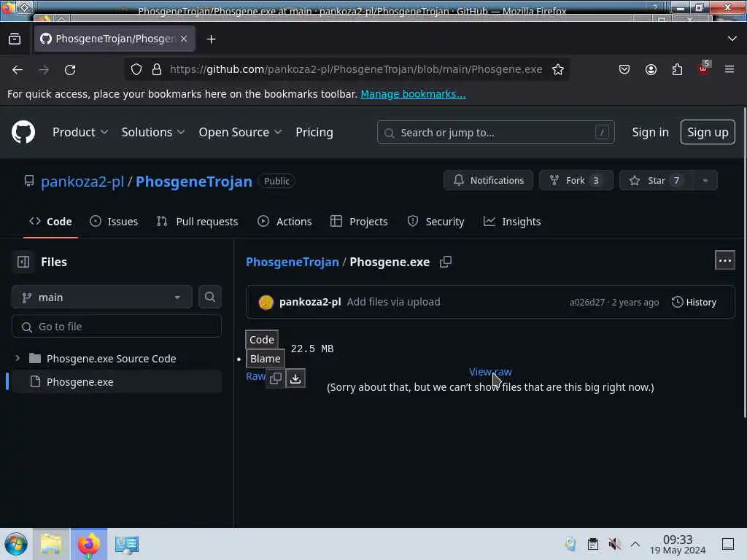The height and width of the screenshot is (560, 747).
Task: Expand the Open Source menu
Action: pos(240,133)
